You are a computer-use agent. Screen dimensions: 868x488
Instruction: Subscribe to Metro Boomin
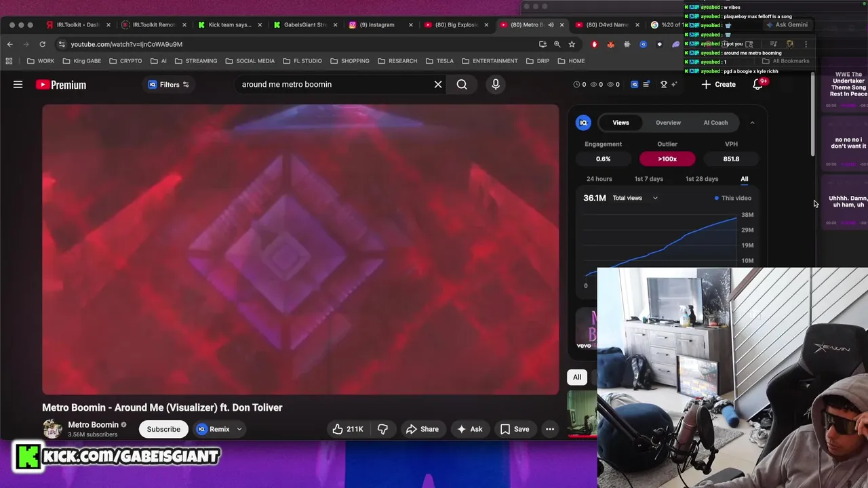(x=163, y=429)
